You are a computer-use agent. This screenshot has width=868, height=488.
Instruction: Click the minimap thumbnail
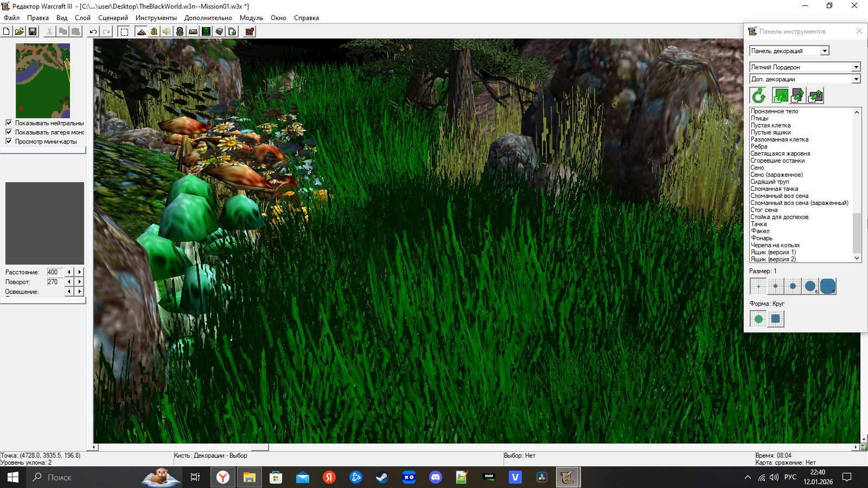click(x=43, y=81)
